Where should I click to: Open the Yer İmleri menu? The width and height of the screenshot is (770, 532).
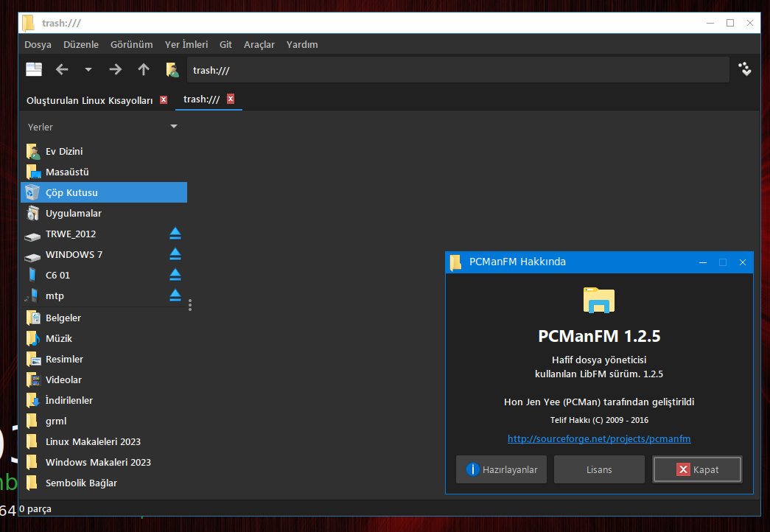click(x=186, y=45)
